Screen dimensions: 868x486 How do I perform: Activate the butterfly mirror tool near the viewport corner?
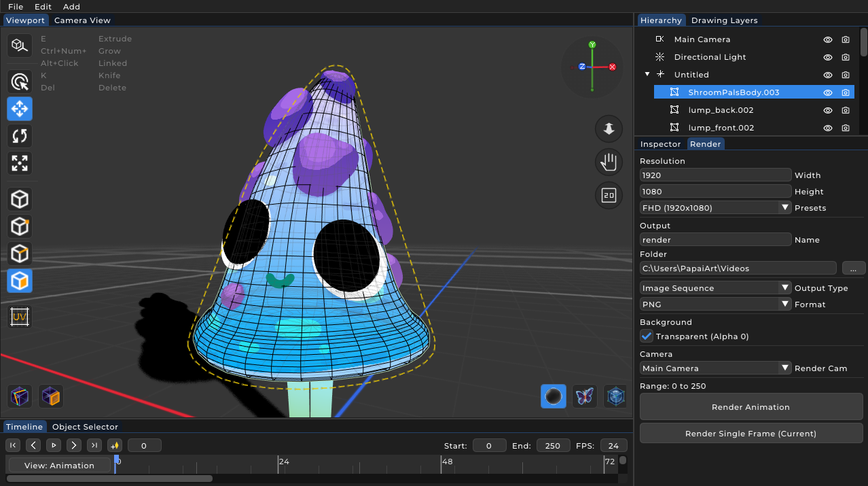584,396
